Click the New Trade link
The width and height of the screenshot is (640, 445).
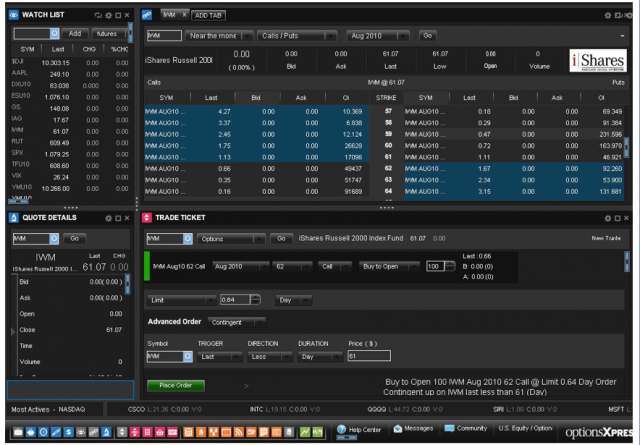tap(606, 238)
